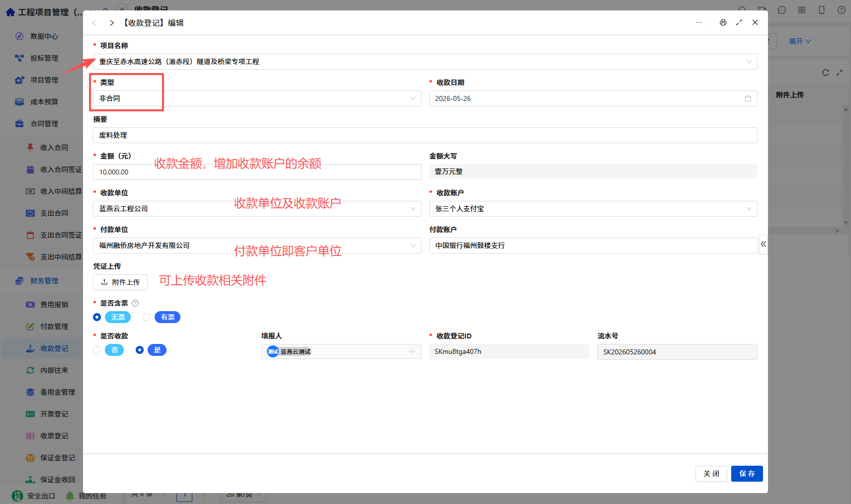Image resolution: width=851 pixels, height=504 pixels.
Task: Click 流水号 field SK202605260004
Action: coord(677,352)
